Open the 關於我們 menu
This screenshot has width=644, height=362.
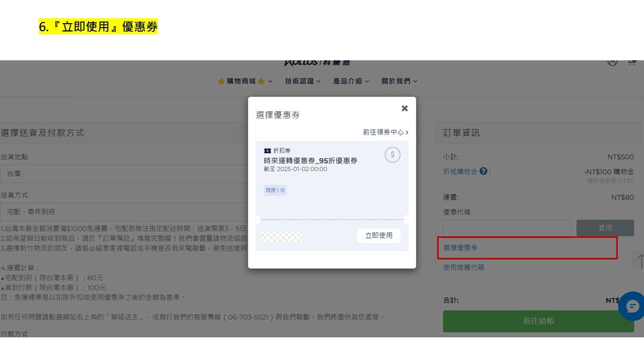399,81
